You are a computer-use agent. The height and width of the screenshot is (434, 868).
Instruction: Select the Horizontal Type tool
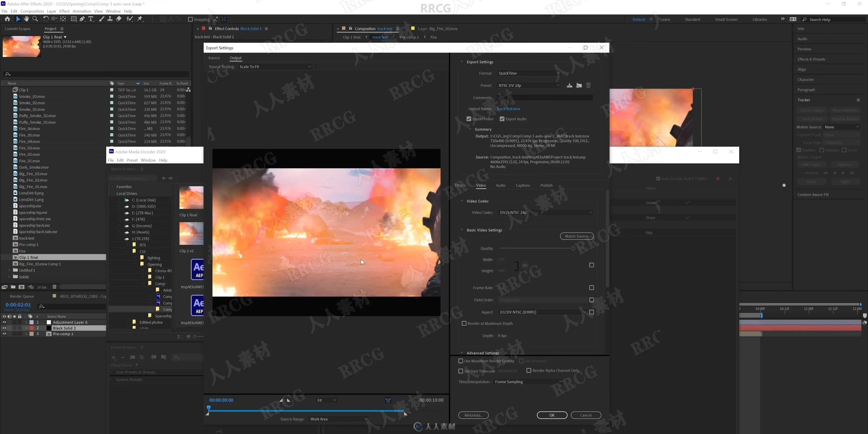tap(91, 19)
